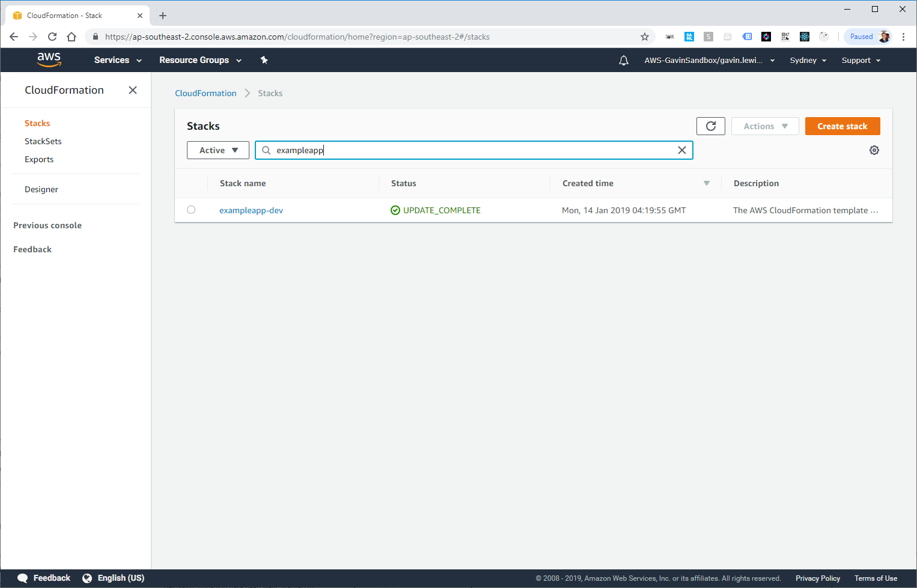Sort by Created time column arrow
Screen dimensions: 917x588
pos(707,183)
